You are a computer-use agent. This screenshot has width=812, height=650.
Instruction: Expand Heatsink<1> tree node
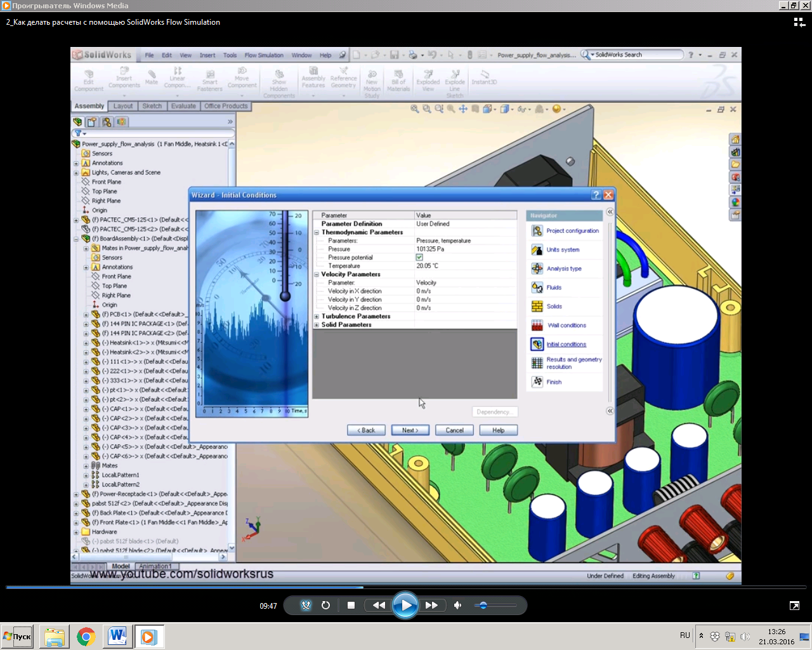click(86, 343)
